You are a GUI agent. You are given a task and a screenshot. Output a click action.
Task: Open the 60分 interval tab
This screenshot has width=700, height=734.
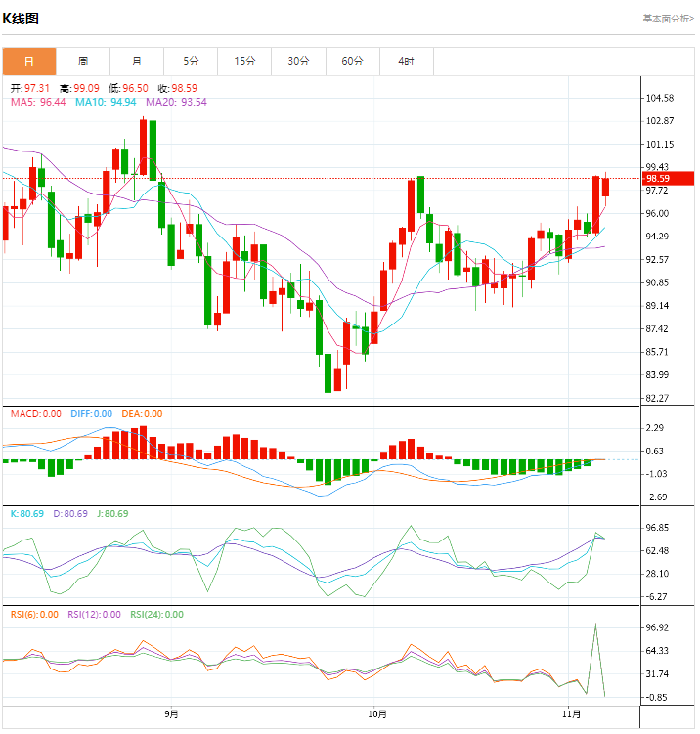point(352,62)
